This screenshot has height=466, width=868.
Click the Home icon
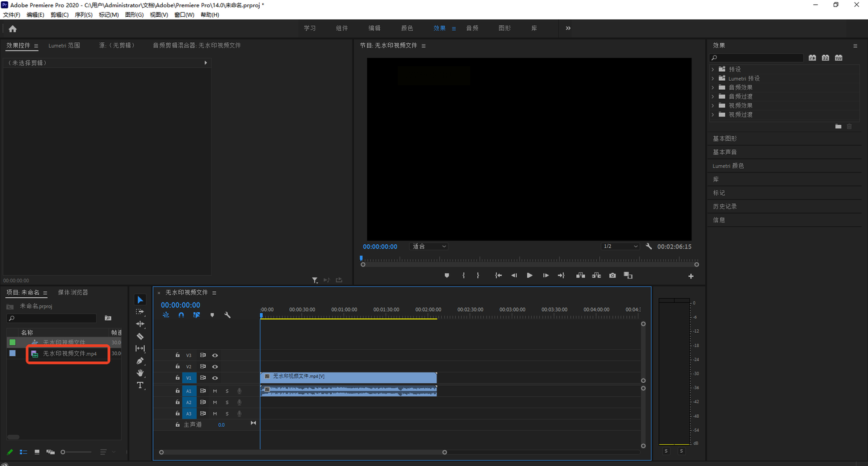coord(13,28)
